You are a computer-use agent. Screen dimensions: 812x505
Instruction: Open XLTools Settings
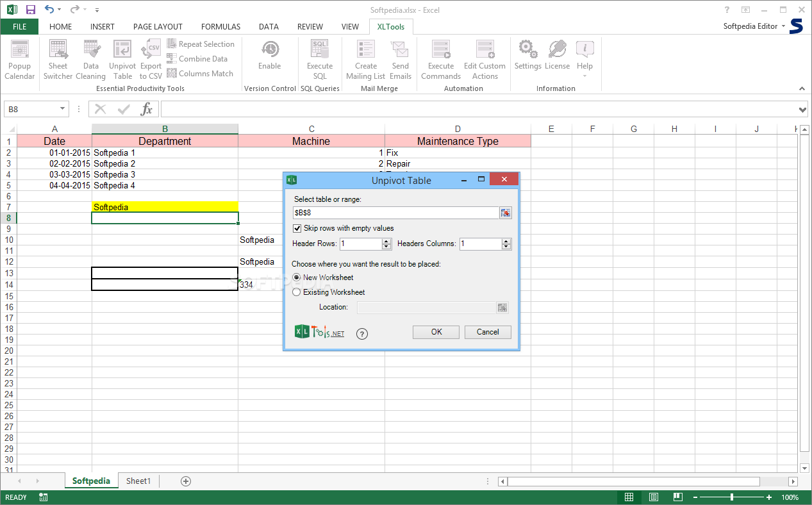point(528,56)
